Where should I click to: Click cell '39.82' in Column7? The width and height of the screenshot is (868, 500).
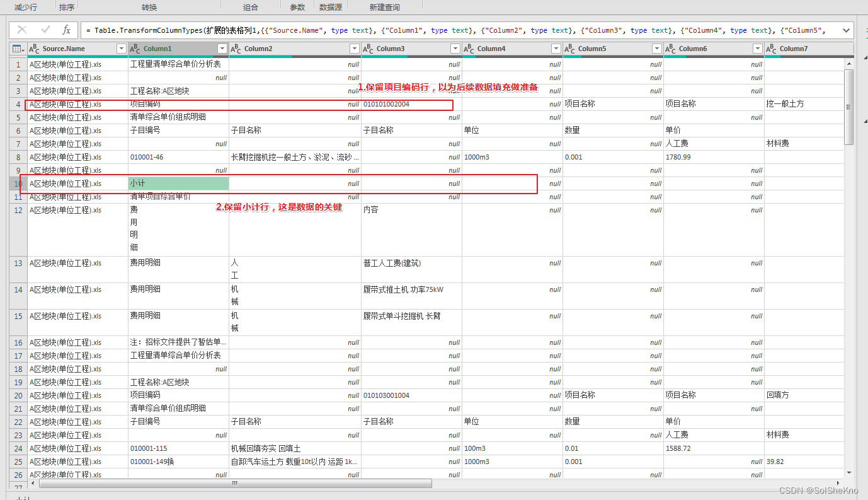(804, 462)
